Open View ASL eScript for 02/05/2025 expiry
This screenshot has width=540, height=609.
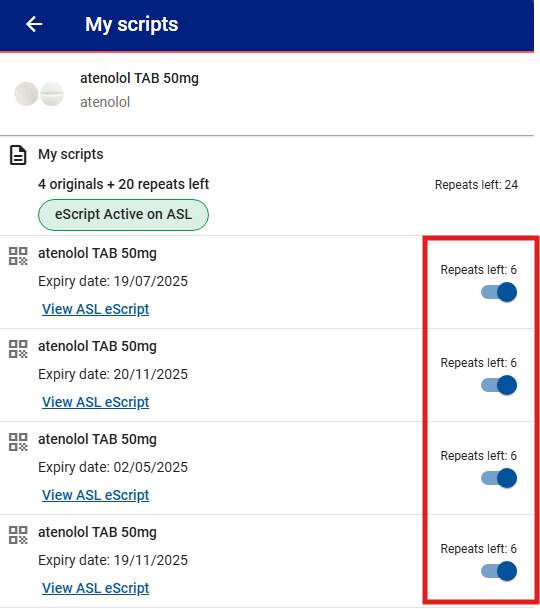[96, 495]
